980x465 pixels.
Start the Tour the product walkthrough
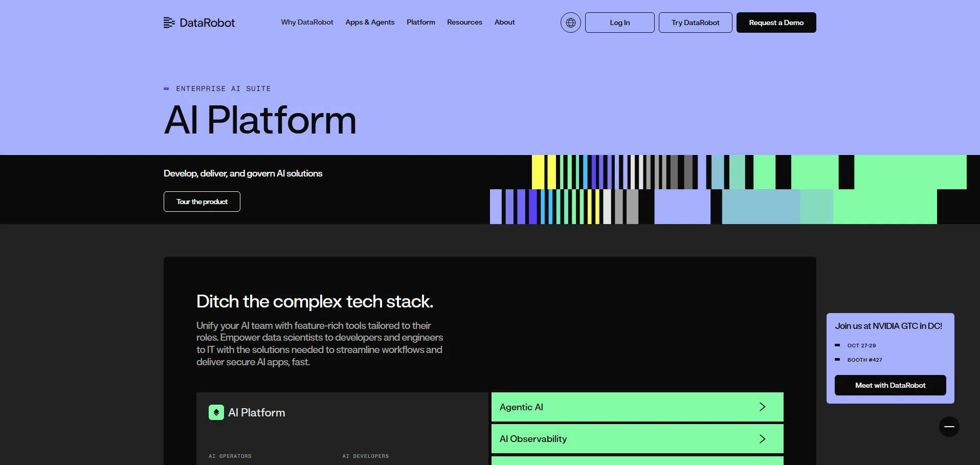[202, 202]
